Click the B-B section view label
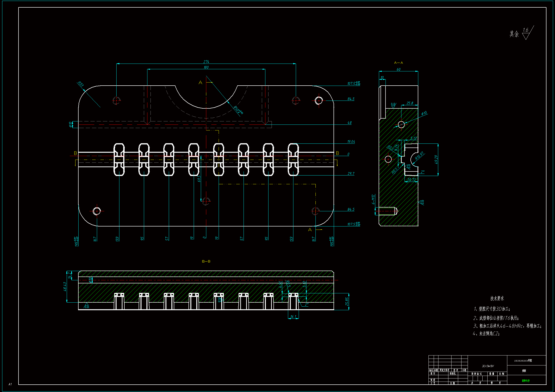 click(x=206, y=261)
